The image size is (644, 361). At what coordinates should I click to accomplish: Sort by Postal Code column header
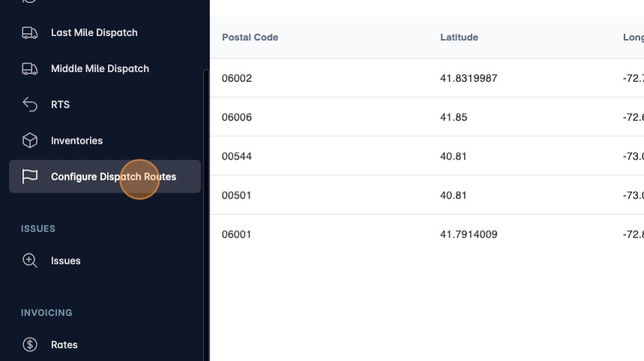tap(250, 37)
